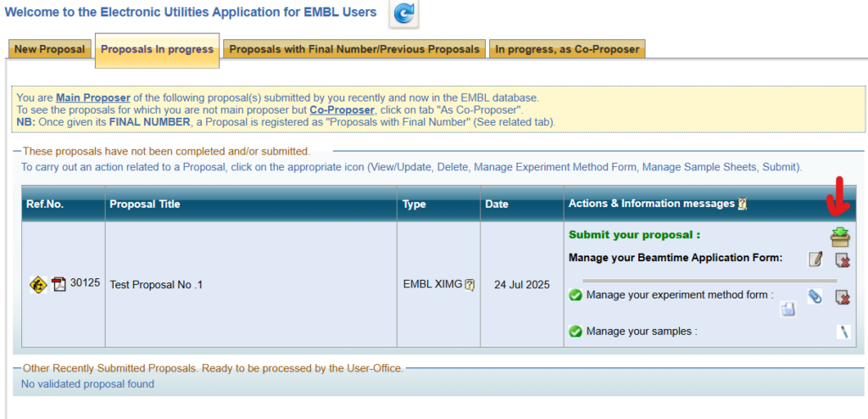This screenshot has height=419, width=868.
Task: Edit the Beamtime Application Form
Action: coord(815,260)
